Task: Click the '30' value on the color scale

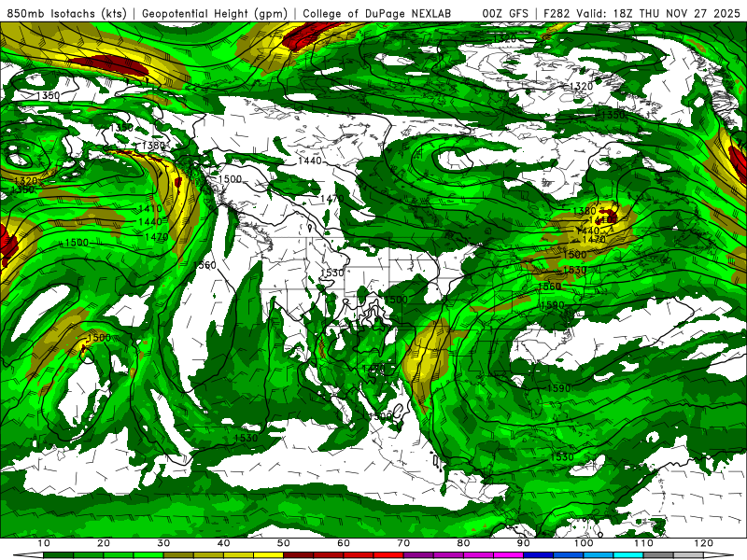Action: (x=163, y=543)
